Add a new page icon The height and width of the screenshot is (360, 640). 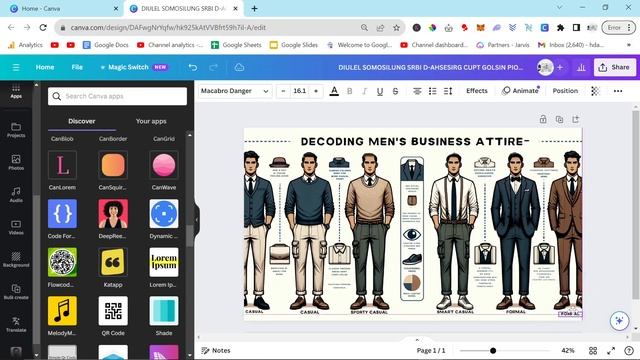tap(576, 120)
